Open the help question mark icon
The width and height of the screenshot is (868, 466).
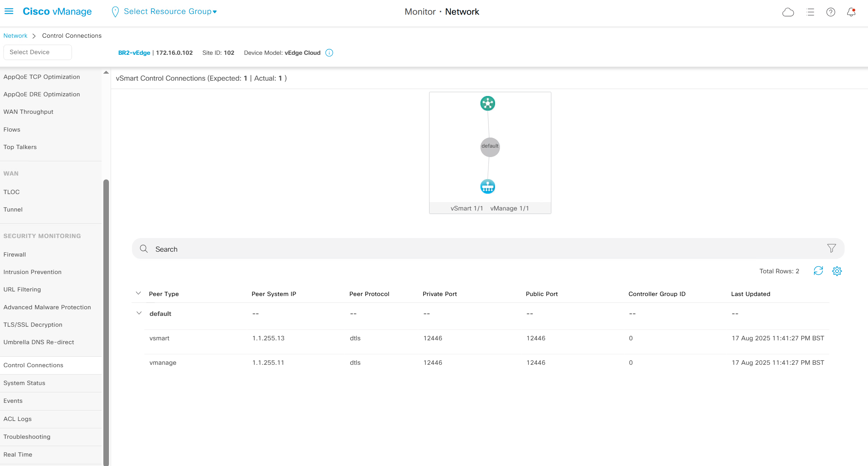[831, 12]
